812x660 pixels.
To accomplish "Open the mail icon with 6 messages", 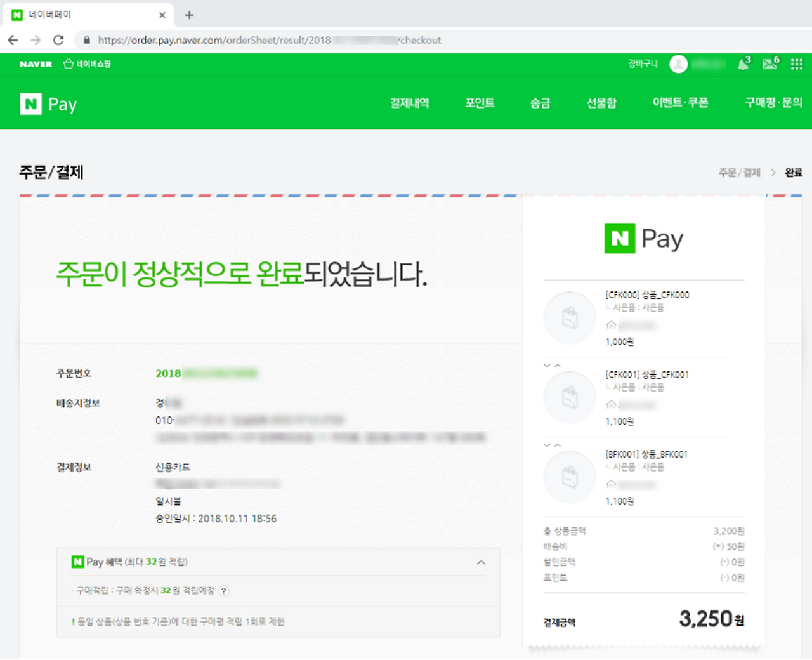I will (x=769, y=63).
